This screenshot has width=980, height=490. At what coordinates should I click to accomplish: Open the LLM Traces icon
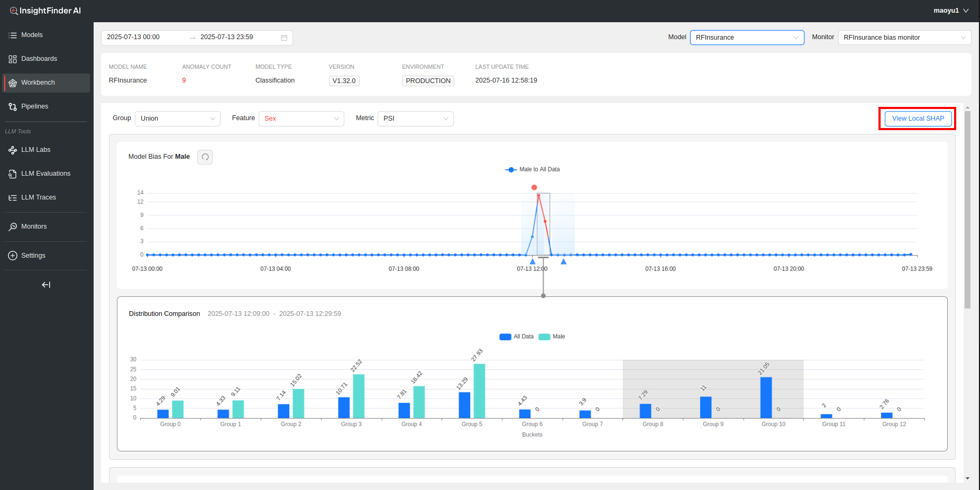coord(13,197)
